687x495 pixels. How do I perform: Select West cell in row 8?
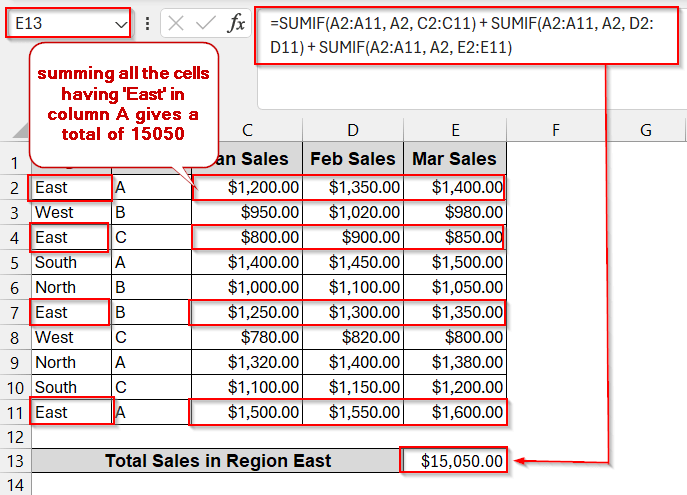(x=71, y=337)
